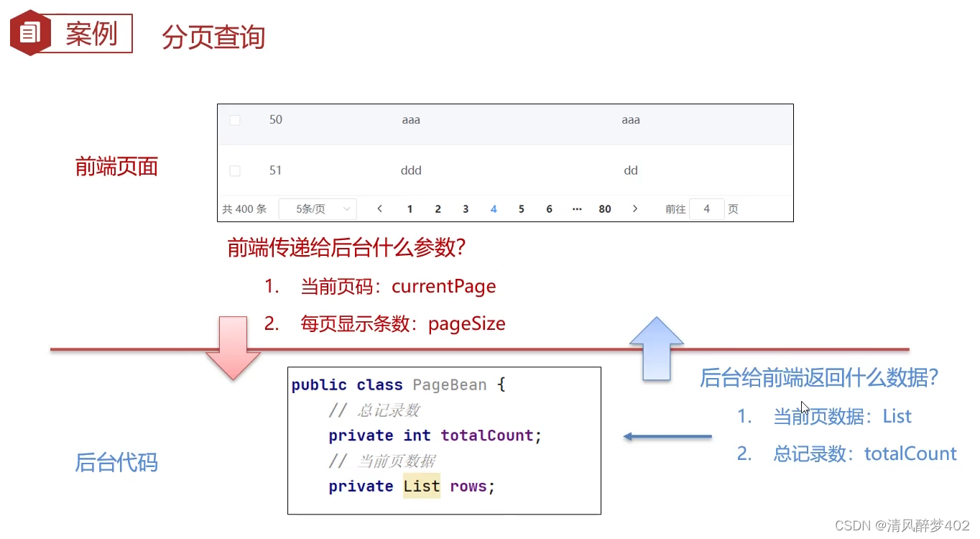The height and width of the screenshot is (539, 980).
Task: Click the 前端传递给后台什么参数 heading
Action: click(x=347, y=248)
